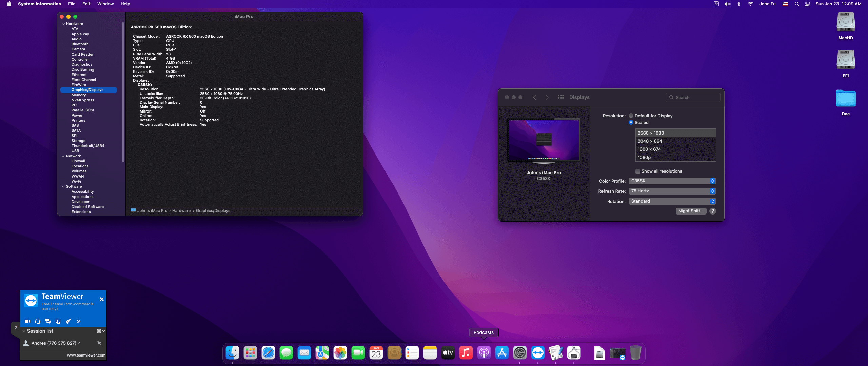Go forward in the Displays preferences window
This screenshot has height=366, width=868.
click(547, 97)
